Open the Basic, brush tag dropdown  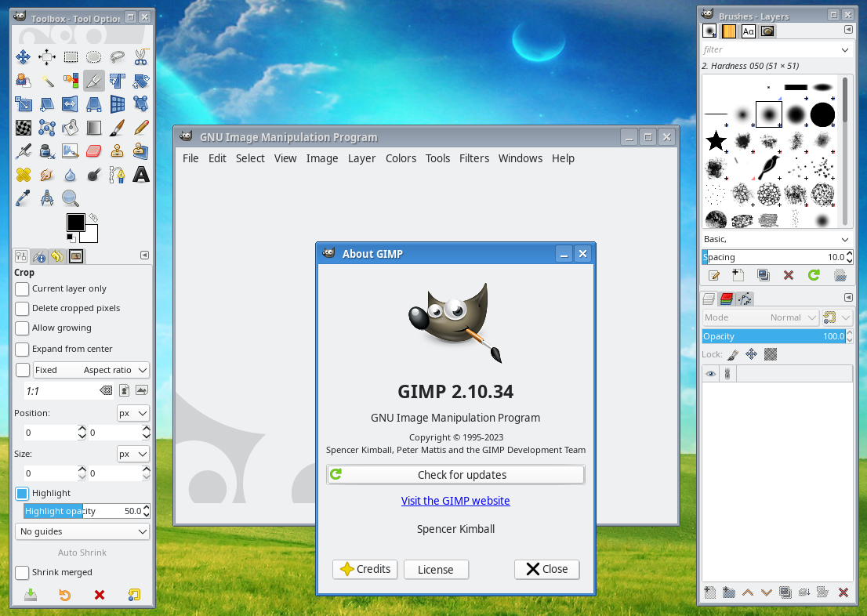coord(776,239)
